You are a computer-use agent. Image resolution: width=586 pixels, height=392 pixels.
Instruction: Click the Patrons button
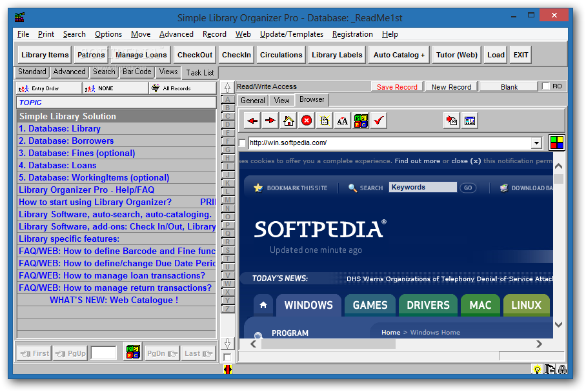tap(91, 55)
